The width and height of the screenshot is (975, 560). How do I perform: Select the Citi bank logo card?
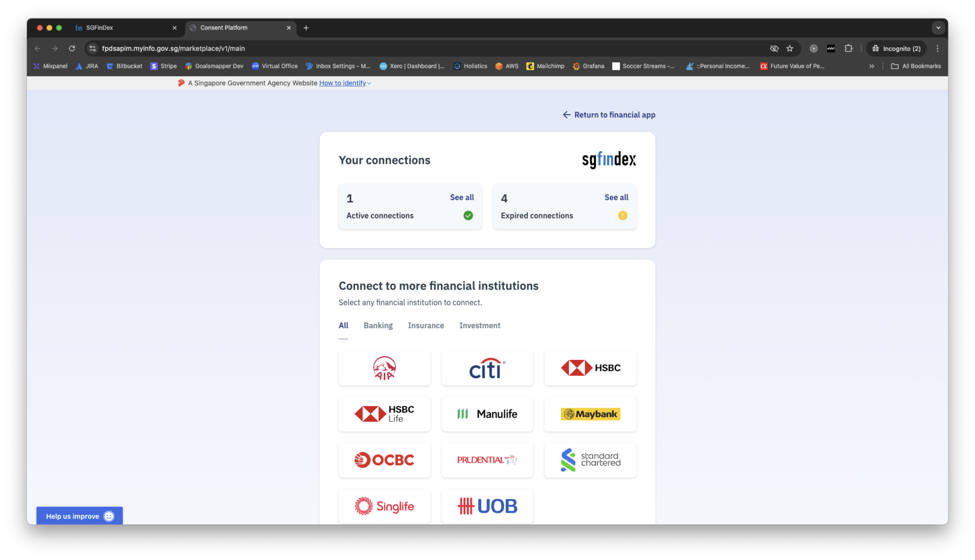pyautogui.click(x=487, y=368)
